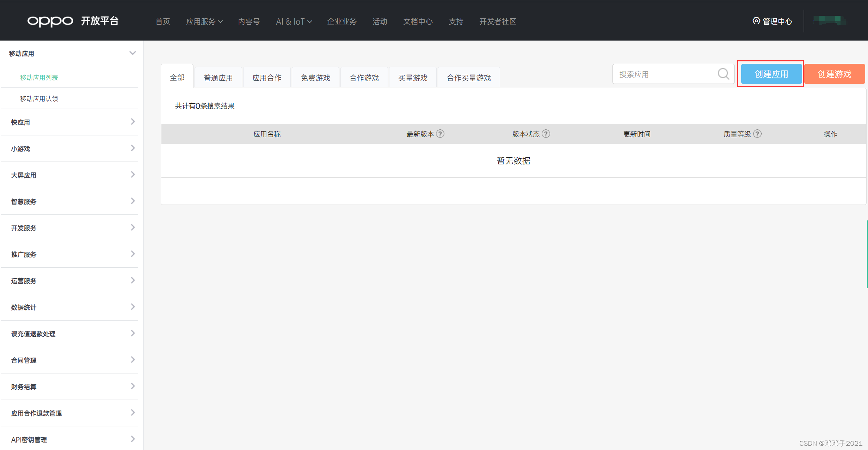This screenshot has width=868, height=450.
Task: Click the 创建游戏 button
Action: (834, 74)
